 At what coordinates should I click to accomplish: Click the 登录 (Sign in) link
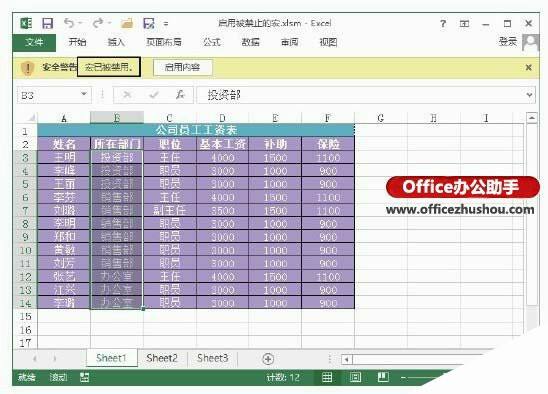508,42
